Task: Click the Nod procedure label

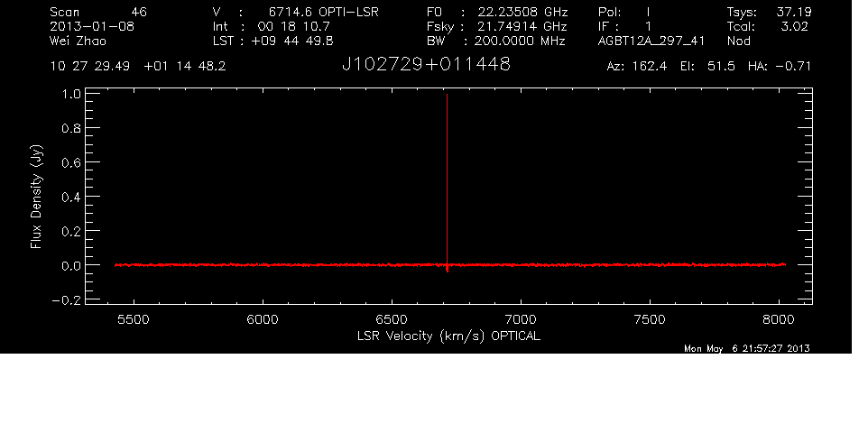Action: pyautogui.click(x=739, y=41)
